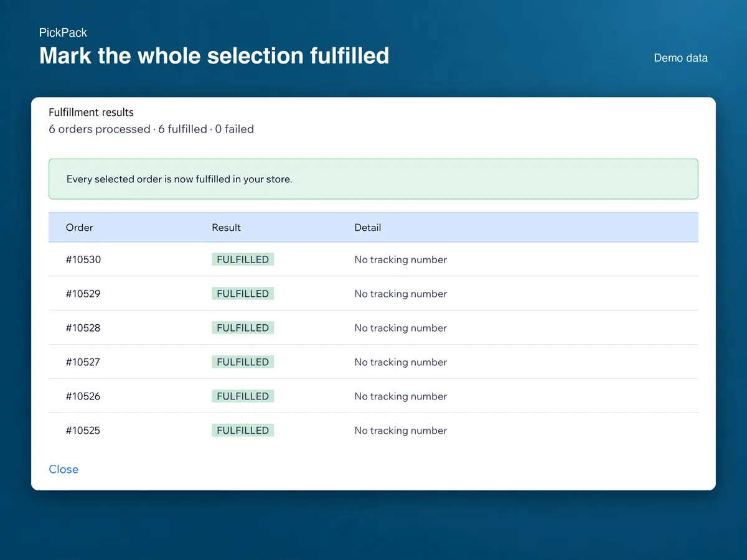This screenshot has height=560, width=747.
Task: Click "No tracking number" for order #10527
Action: (401, 362)
